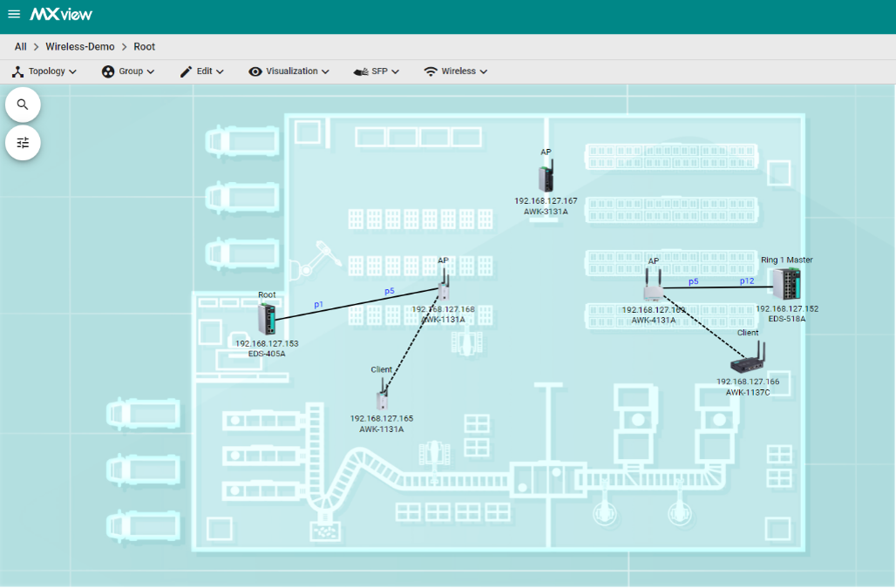This screenshot has height=588, width=896.
Task: Open the topology search button
Action: (x=23, y=105)
